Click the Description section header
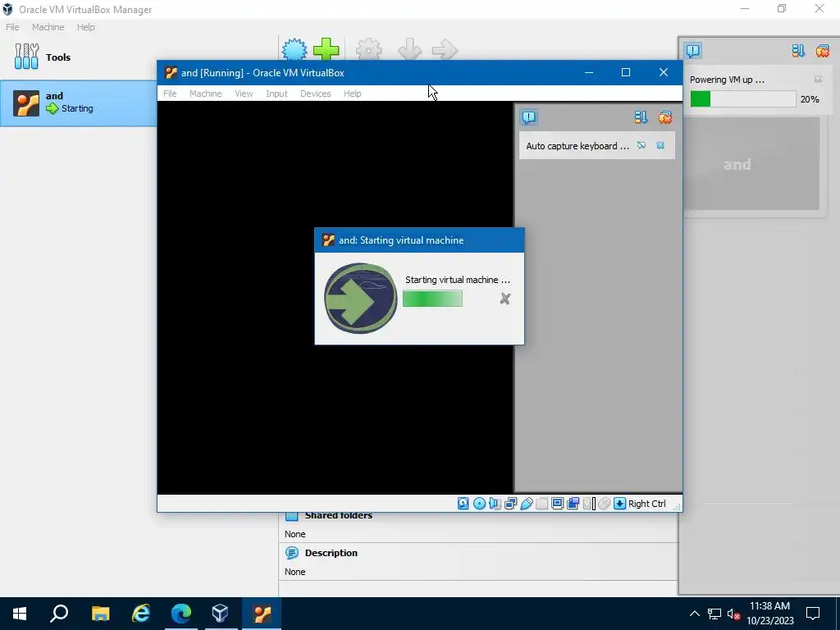840x630 pixels. click(x=331, y=553)
